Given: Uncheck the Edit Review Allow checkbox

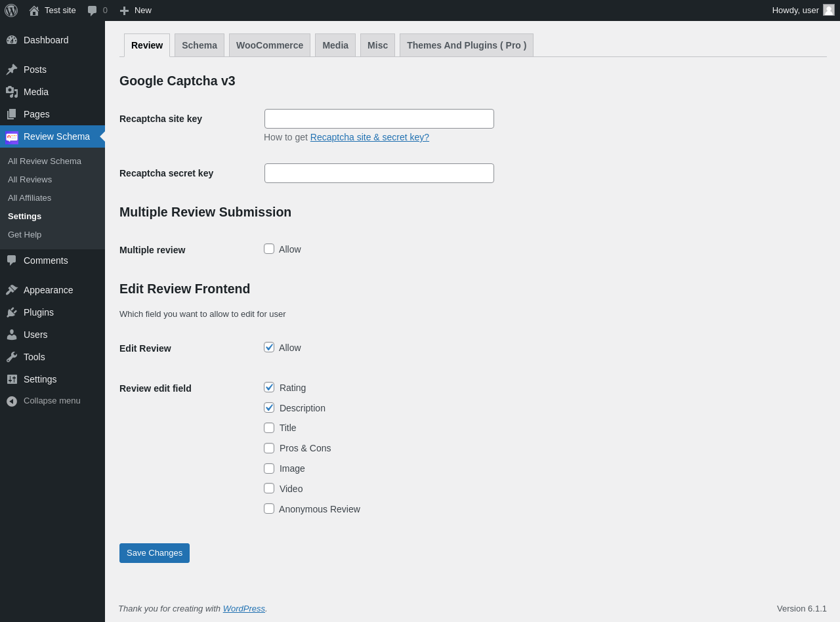Looking at the screenshot, I should 269,347.
